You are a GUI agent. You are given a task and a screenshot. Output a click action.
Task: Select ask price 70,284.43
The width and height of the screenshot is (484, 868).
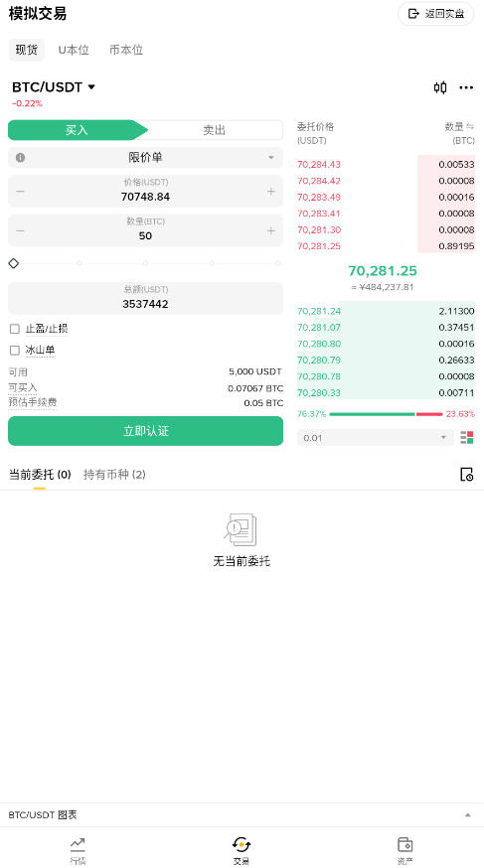319,165
